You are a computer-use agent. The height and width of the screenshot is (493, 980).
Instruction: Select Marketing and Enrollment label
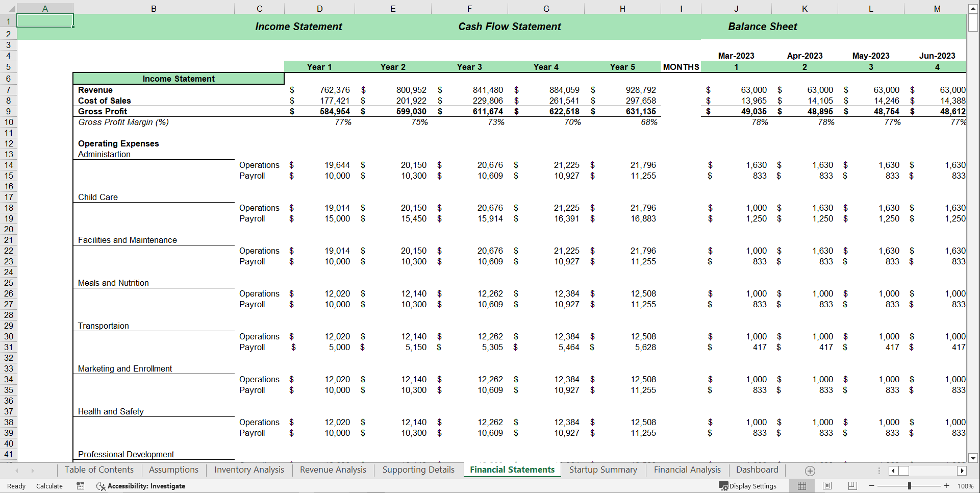[x=125, y=368]
